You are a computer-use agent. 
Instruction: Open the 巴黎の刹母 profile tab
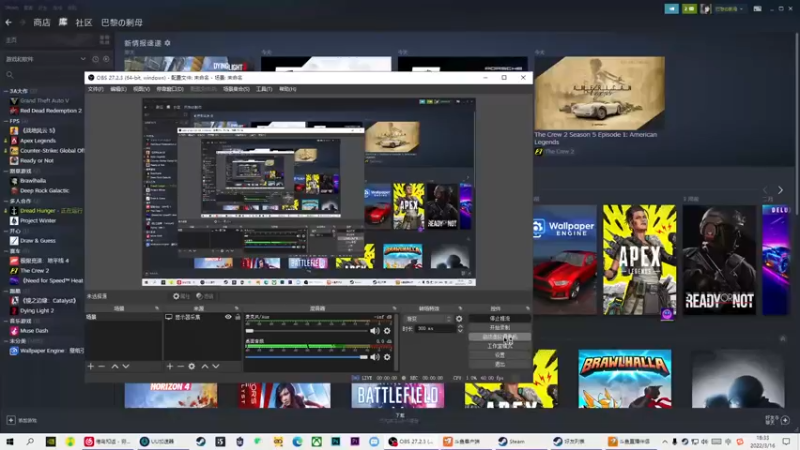121,22
